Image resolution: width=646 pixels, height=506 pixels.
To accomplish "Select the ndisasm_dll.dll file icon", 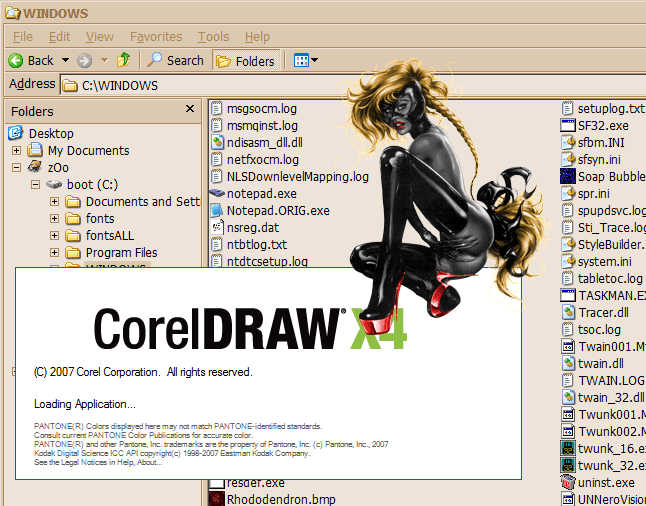I will coord(217,142).
